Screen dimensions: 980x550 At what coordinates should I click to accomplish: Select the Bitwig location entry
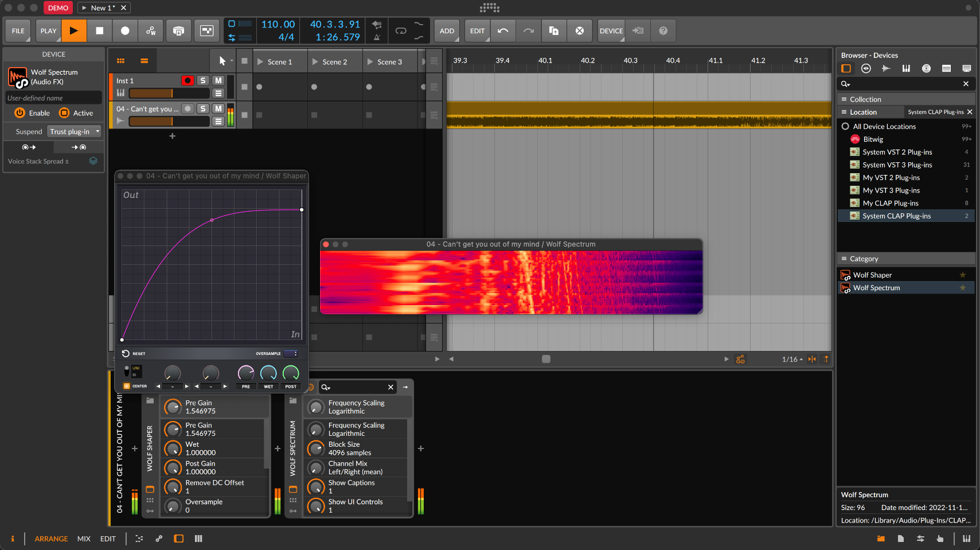tap(905, 139)
